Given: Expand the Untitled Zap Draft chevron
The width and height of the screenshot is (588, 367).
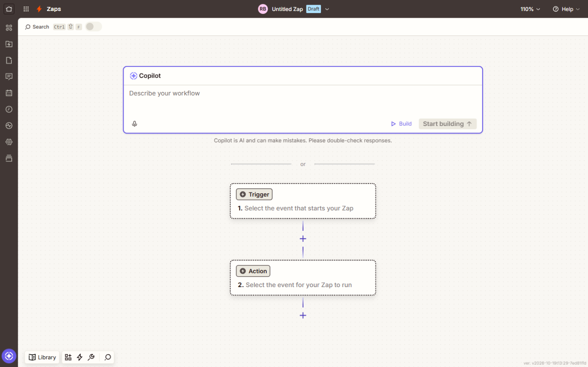Looking at the screenshot, I should point(327,9).
